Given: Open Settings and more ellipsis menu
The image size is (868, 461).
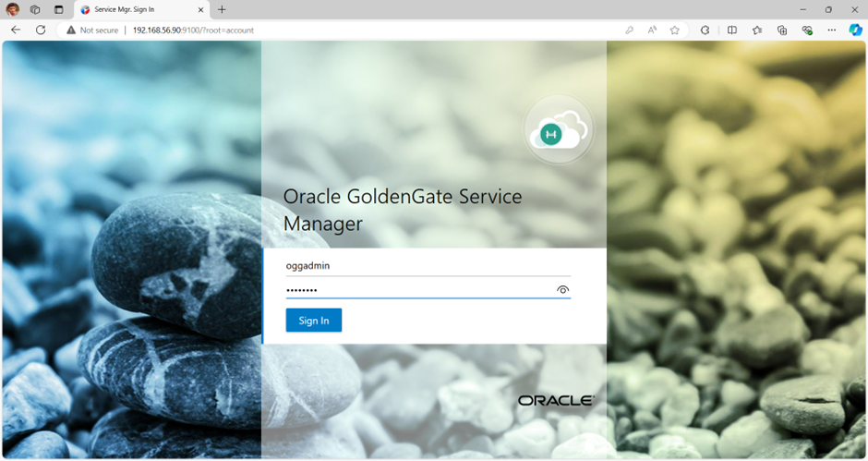Looking at the screenshot, I should [831, 30].
